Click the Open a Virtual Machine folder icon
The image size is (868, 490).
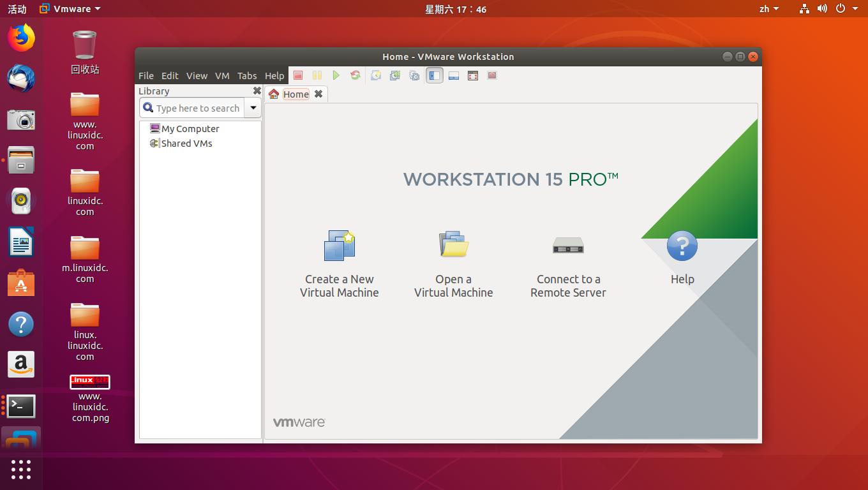(454, 244)
